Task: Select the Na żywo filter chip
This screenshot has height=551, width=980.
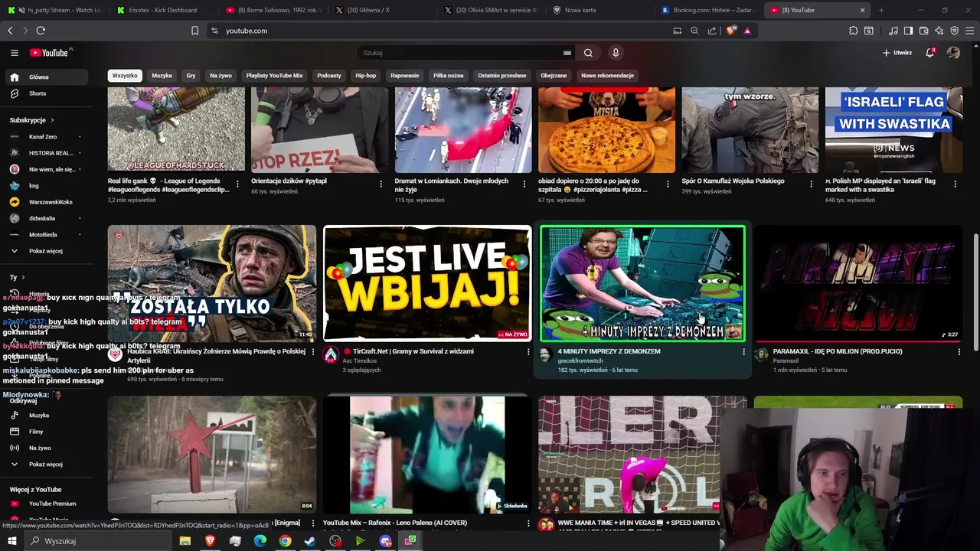Action: tap(220, 76)
